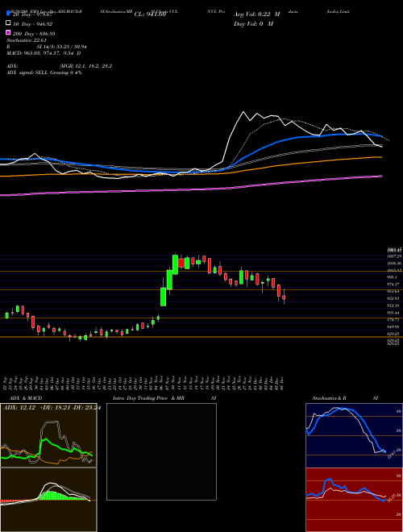Click the blue 20 Day EMA legend swatch

(x=8, y=14)
